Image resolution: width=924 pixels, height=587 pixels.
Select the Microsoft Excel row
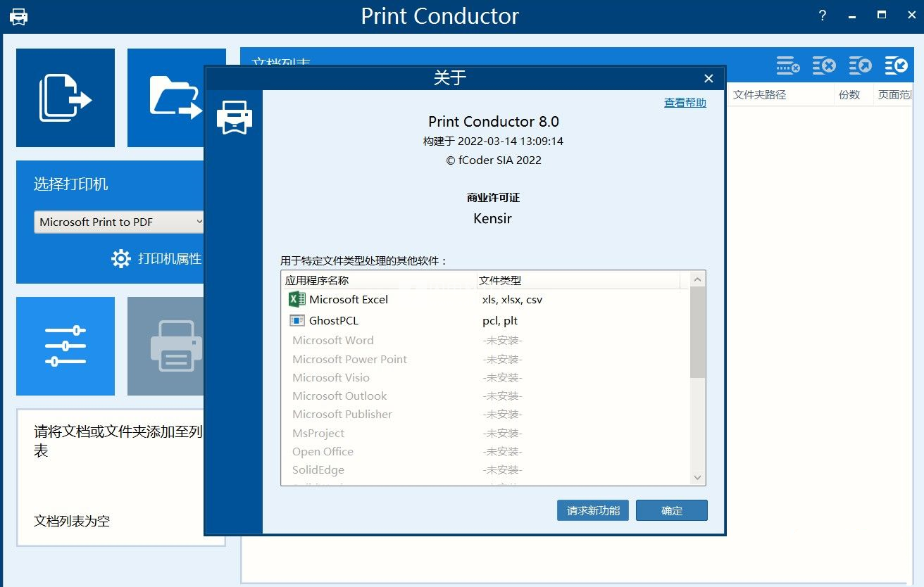[x=485, y=299]
